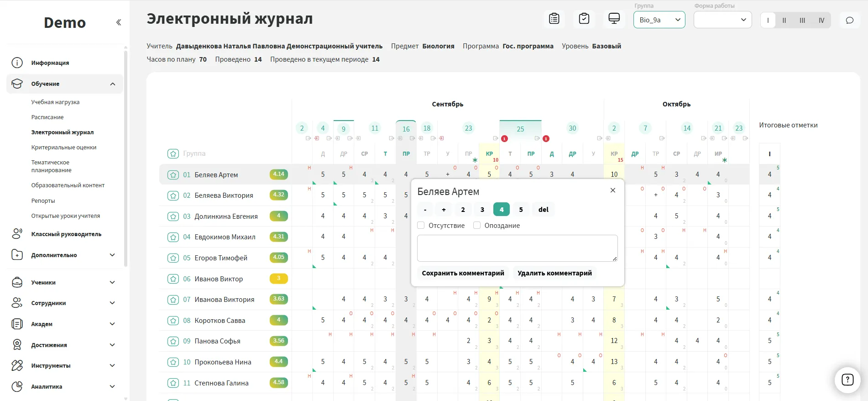The height and width of the screenshot is (401, 868).
Task: Click the monitor display icon in header
Action: [x=614, y=19]
